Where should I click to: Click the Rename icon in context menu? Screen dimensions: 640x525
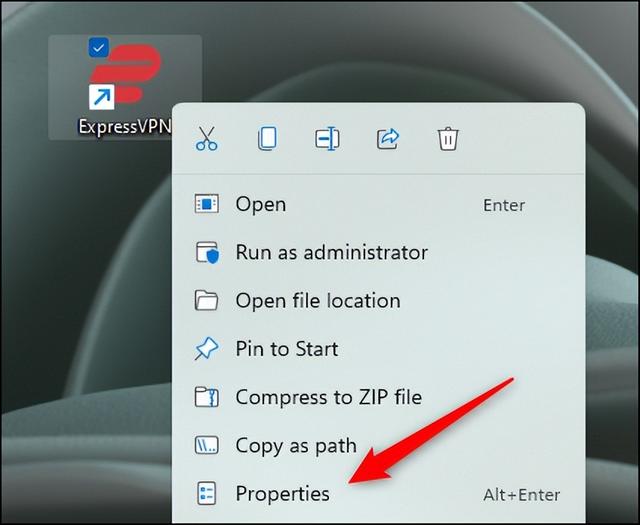[x=327, y=139]
